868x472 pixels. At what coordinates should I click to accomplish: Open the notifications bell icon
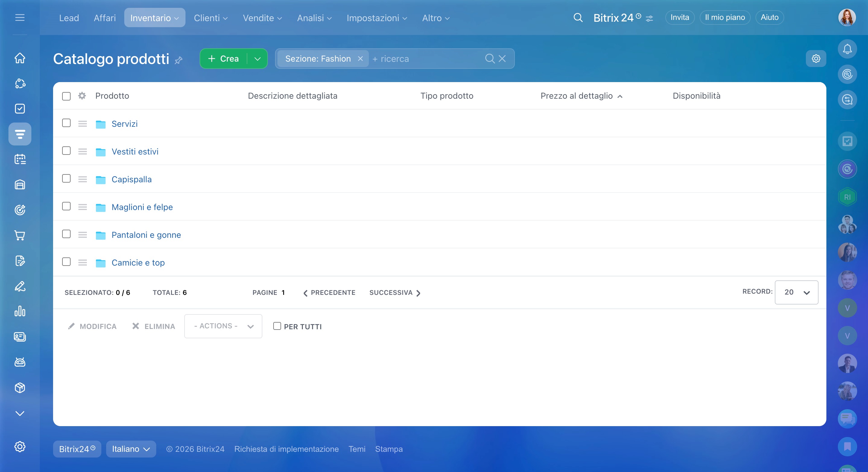[847, 49]
